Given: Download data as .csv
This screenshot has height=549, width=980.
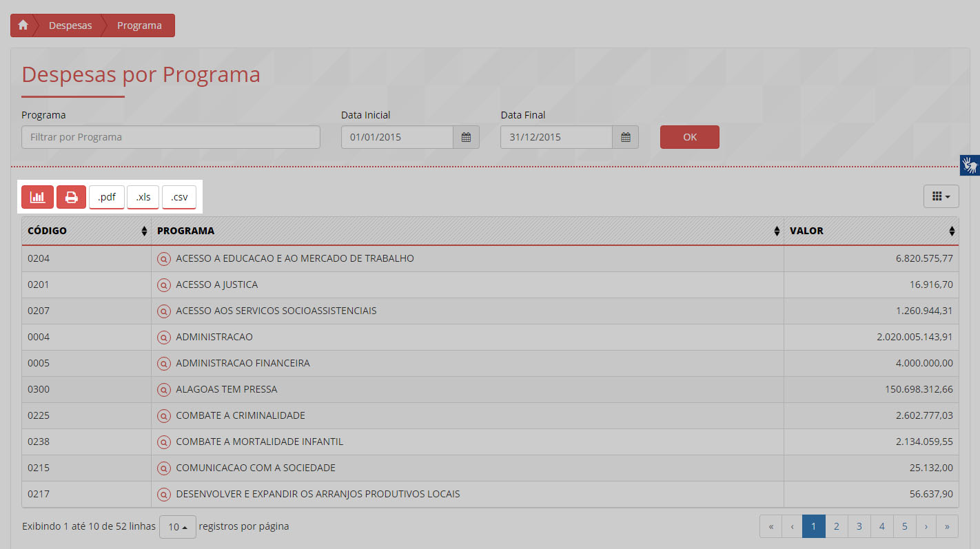Looking at the screenshot, I should pyautogui.click(x=179, y=197).
